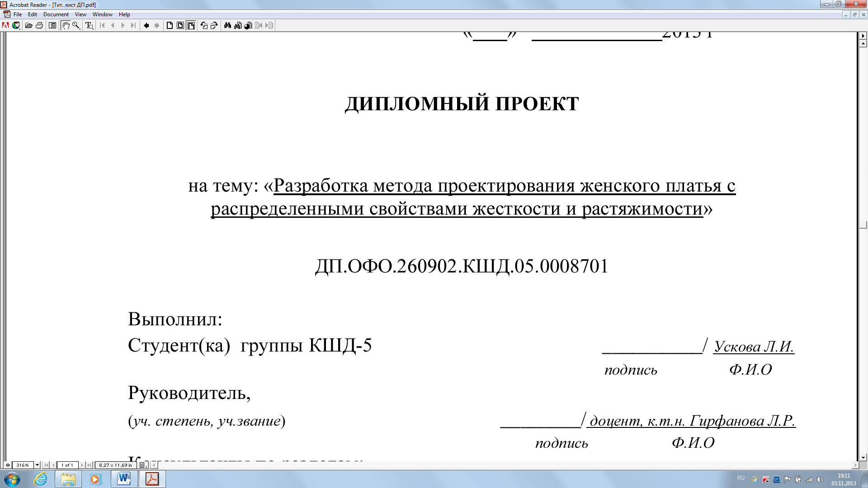Click the Search binoculars-with-document icon
The height and width of the screenshot is (488, 868).
tap(238, 25)
